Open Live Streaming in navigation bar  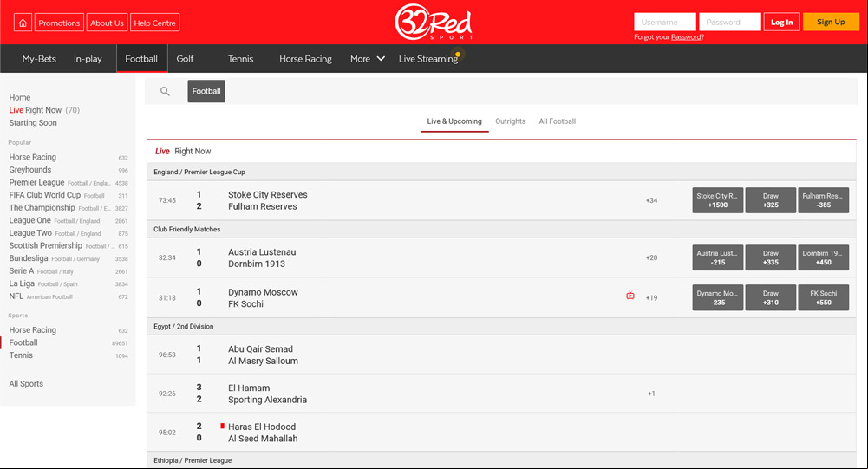428,59
